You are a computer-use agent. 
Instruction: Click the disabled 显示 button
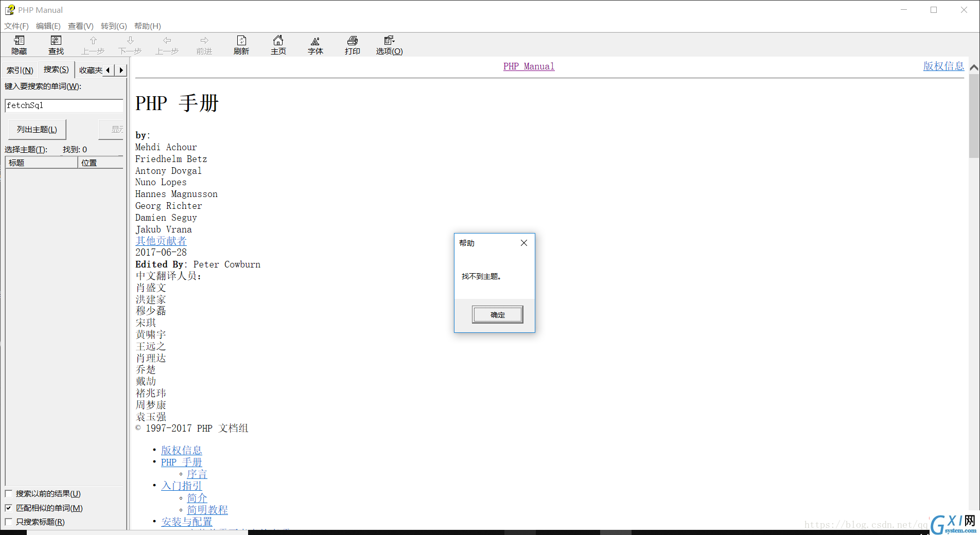111,129
